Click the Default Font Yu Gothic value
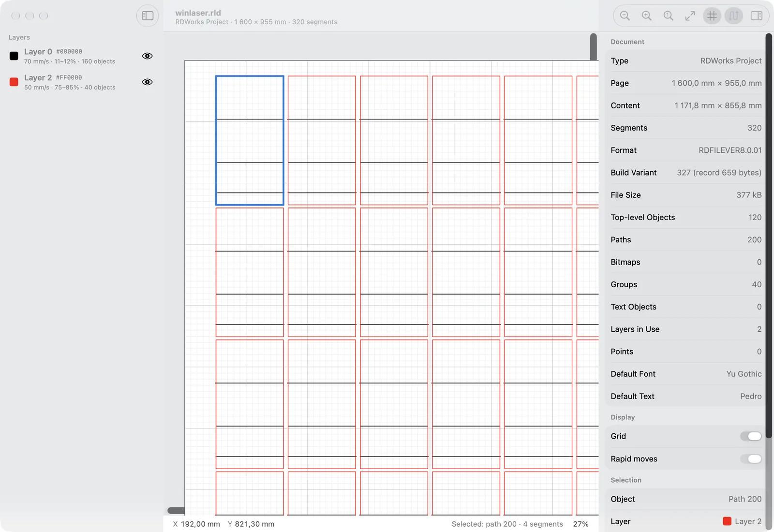Screen dimensions: 774x532 [744, 374]
